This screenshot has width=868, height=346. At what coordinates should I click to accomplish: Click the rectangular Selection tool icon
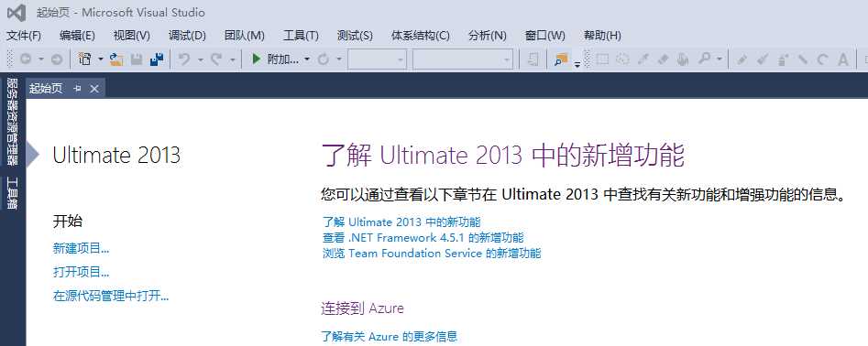click(x=602, y=59)
